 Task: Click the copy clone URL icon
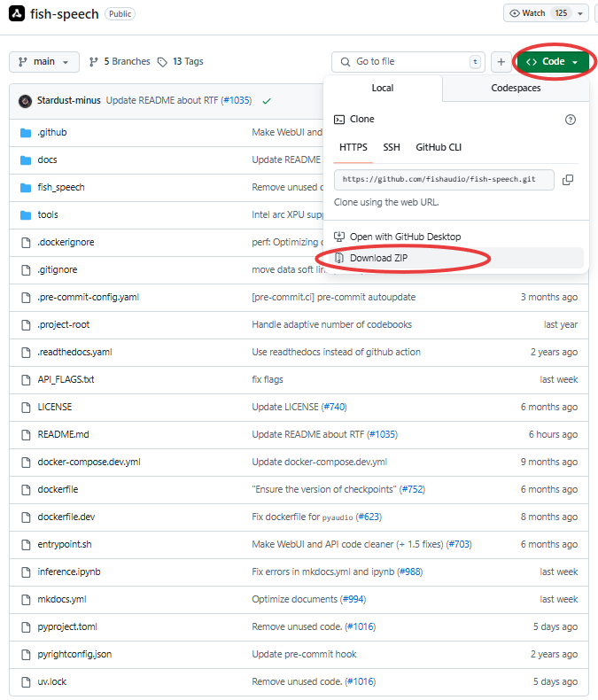click(x=568, y=180)
